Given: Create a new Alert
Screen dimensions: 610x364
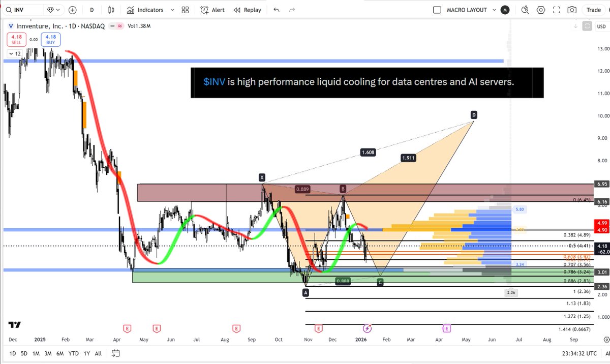Looking at the screenshot, I should click(212, 10).
